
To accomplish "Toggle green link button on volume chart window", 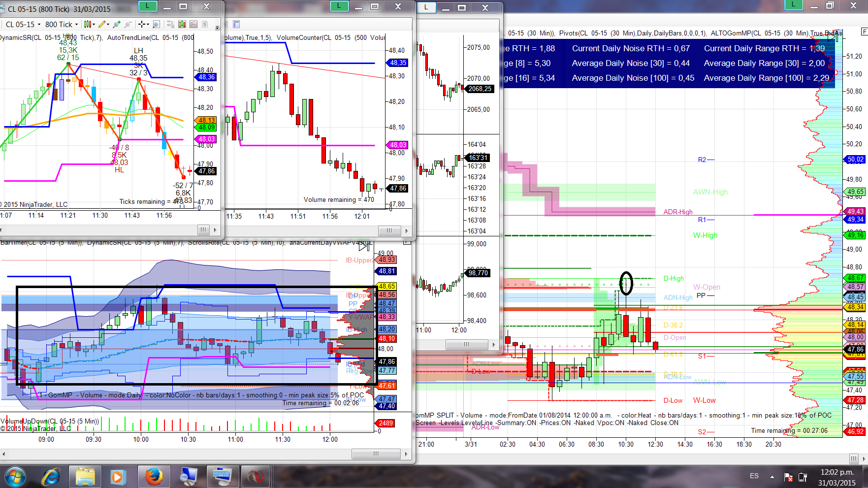I will 339,6.
